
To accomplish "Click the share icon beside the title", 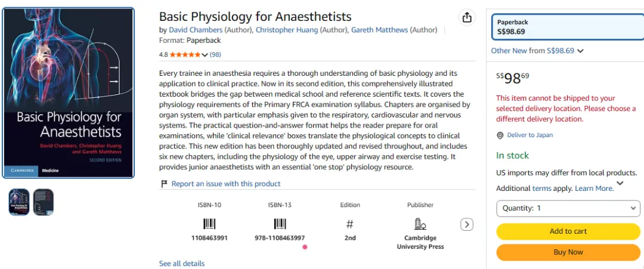I will 466,18.
